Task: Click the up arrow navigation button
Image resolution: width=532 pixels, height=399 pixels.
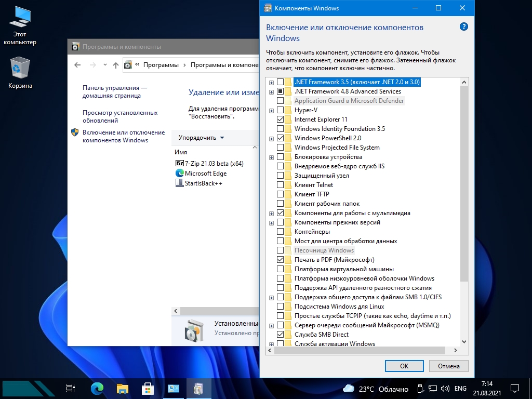Action: pyautogui.click(x=116, y=65)
